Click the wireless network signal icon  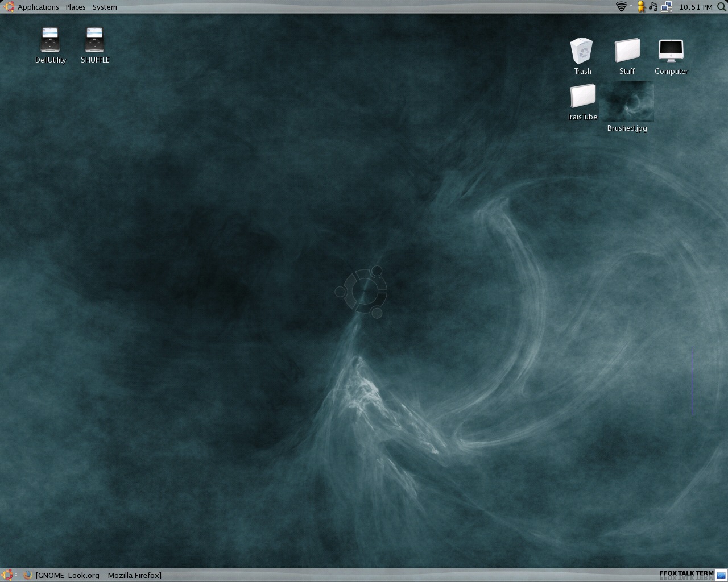(x=622, y=7)
